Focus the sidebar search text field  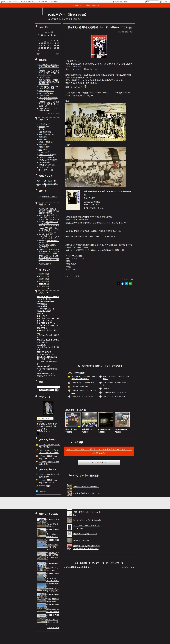pyautogui.click(x=48, y=387)
